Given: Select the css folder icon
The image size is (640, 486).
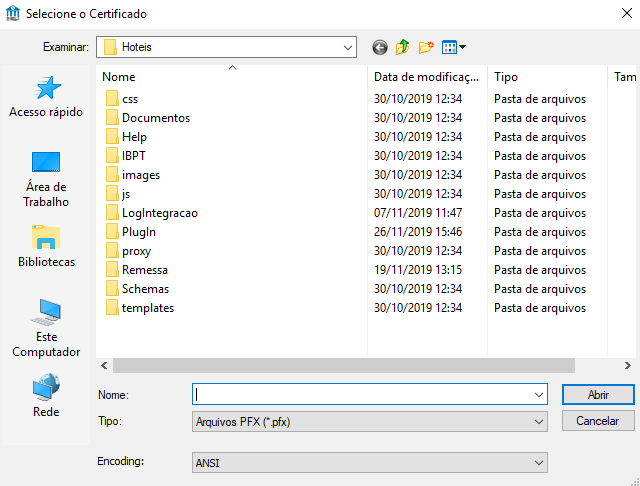Looking at the screenshot, I should pos(112,99).
